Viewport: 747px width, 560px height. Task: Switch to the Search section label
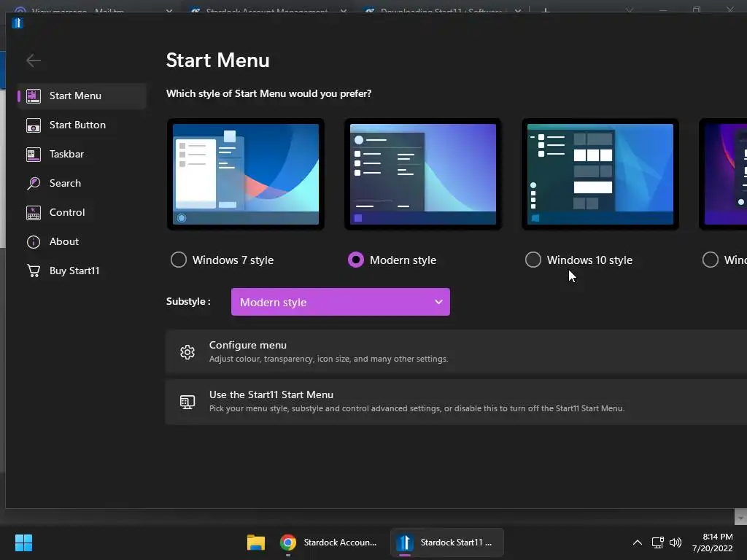[65, 183]
